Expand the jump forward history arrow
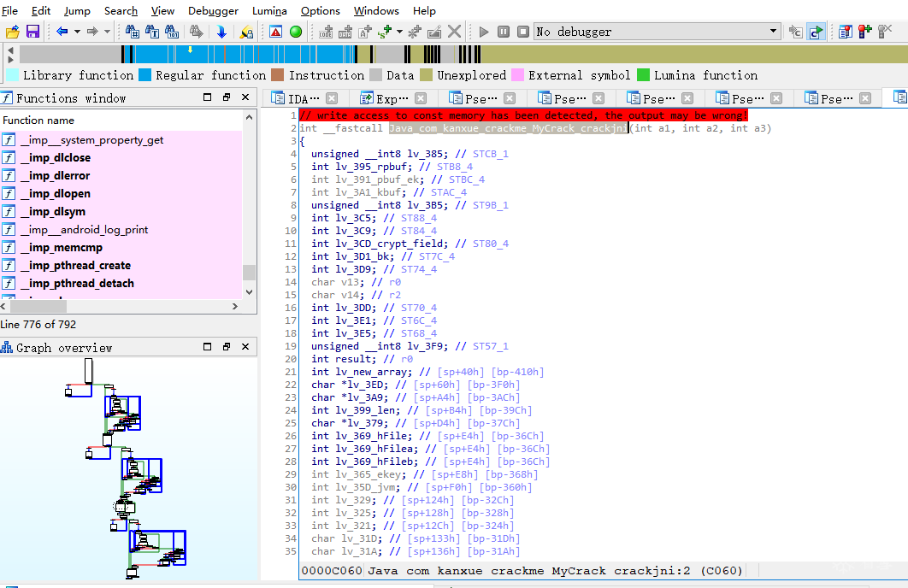Image resolution: width=908 pixels, height=588 pixels. [107, 32]
